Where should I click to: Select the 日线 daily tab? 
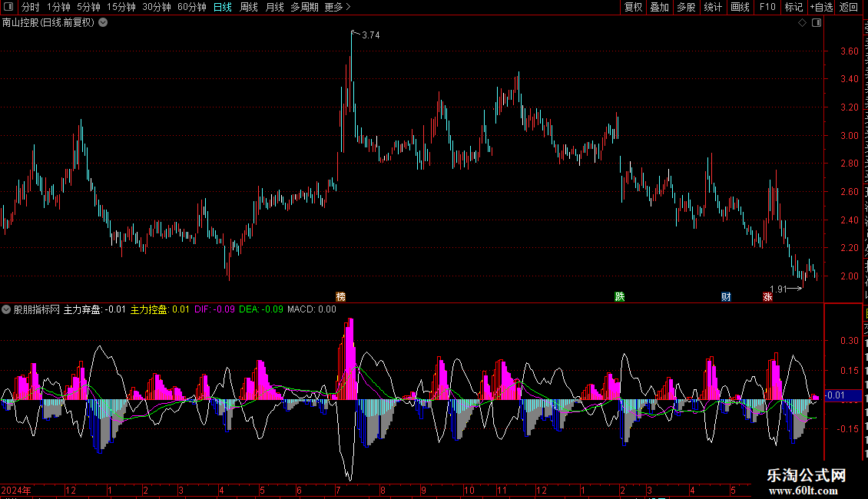coord(223,7)
